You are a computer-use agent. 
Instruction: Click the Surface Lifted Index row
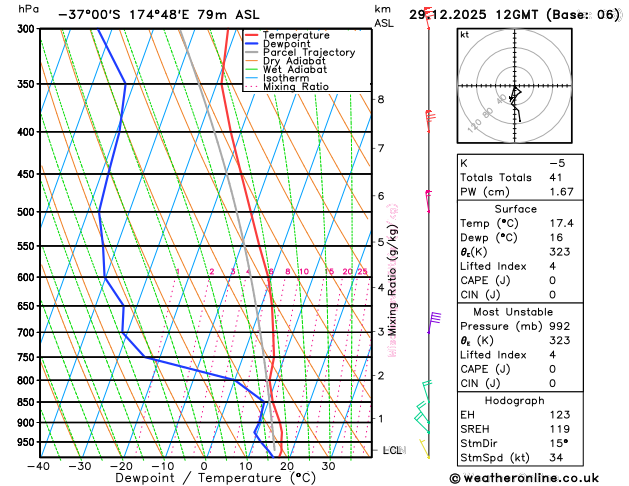coord(520,266)
